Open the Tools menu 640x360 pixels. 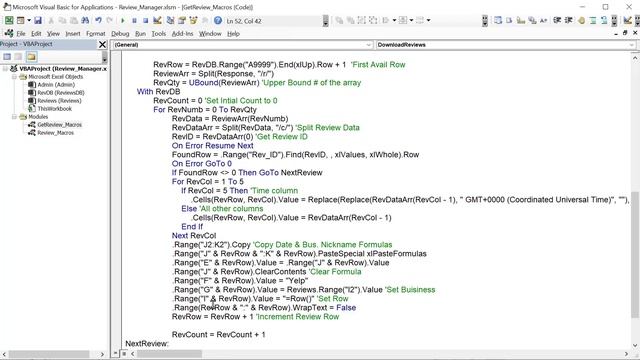(x=159, y=34)
